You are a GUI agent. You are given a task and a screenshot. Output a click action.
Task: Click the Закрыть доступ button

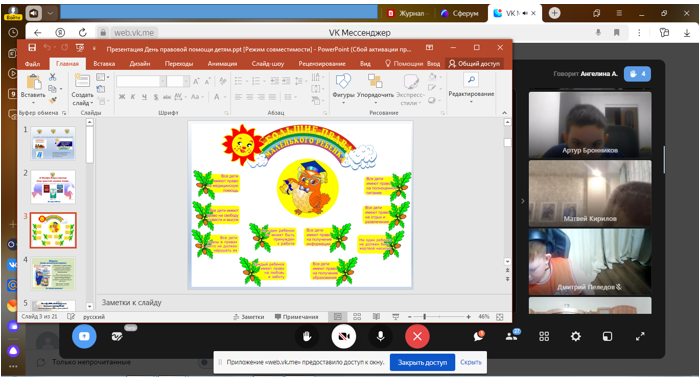tap(422, 362)
